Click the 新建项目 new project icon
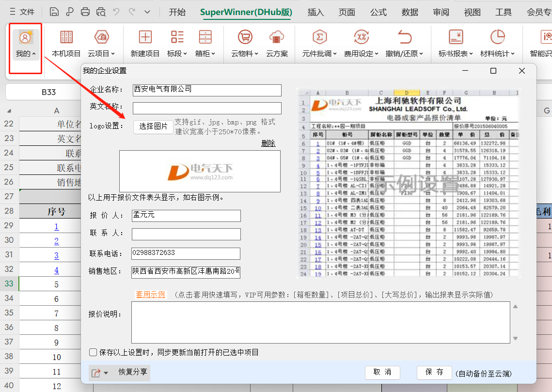 tap(145, 44)
